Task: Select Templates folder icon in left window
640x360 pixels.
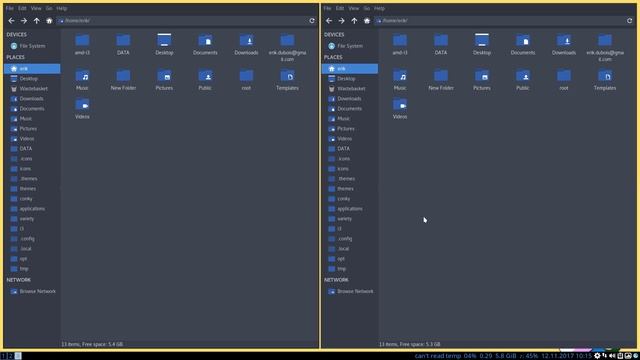Action: [x=287, y=76]
